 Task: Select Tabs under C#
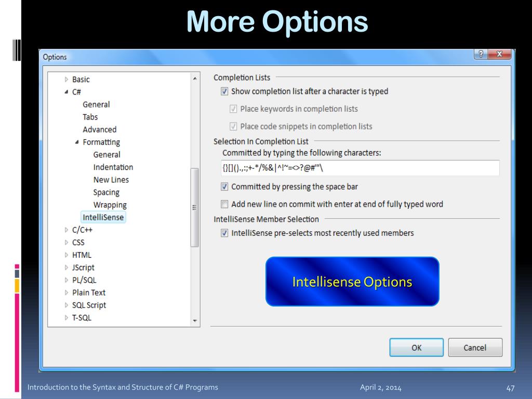coord(90,117)
